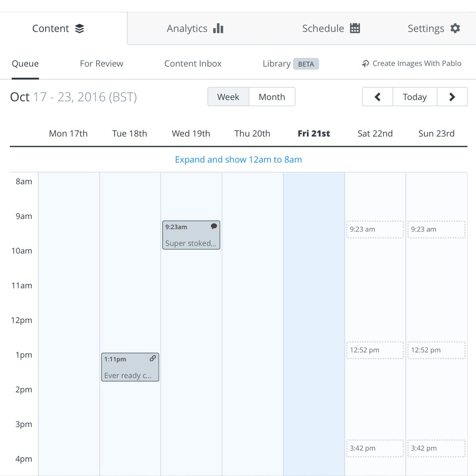Viewport: 476px width, 476px height.
Task: Jump to Today in the calendar
Action: coord(415,97)
